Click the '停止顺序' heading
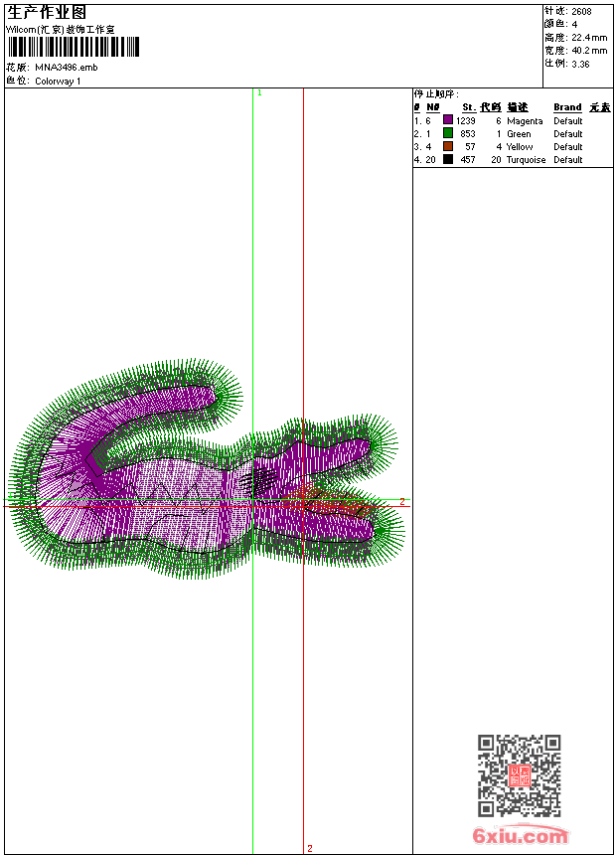 coord(436,94)
